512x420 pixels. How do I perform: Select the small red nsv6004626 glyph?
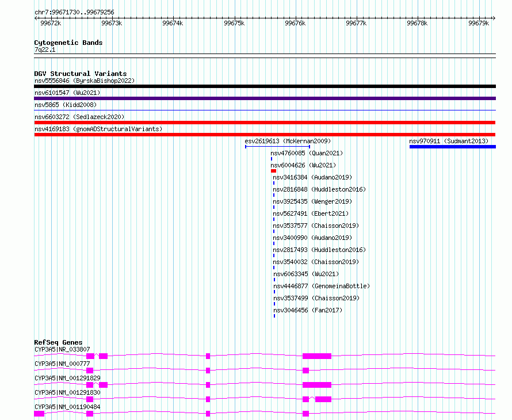(274, 171)
